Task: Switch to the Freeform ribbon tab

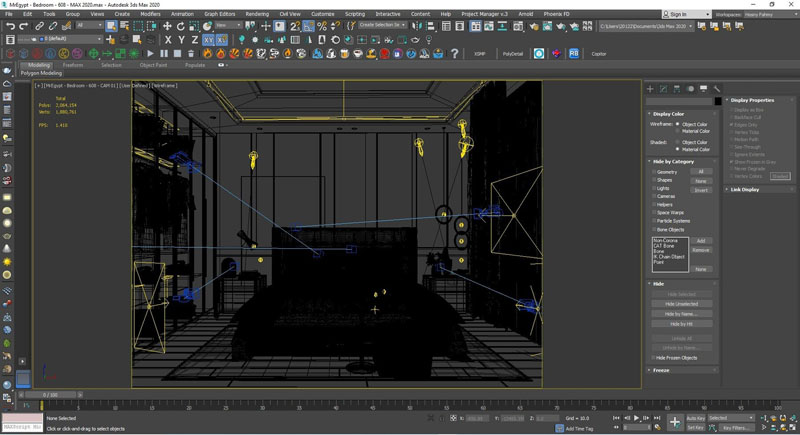Action: point(73,65)
